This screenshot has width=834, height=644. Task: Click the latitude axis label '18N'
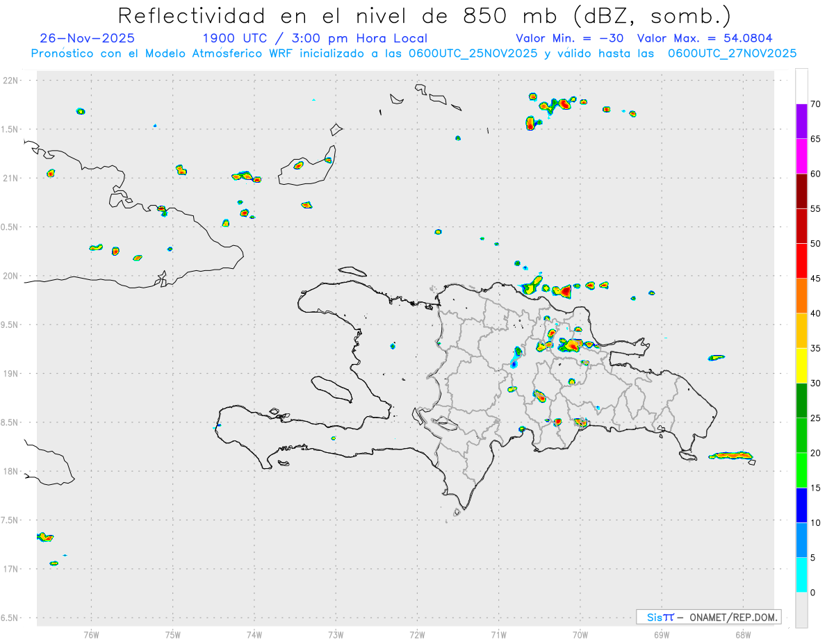tap(12, 471)
